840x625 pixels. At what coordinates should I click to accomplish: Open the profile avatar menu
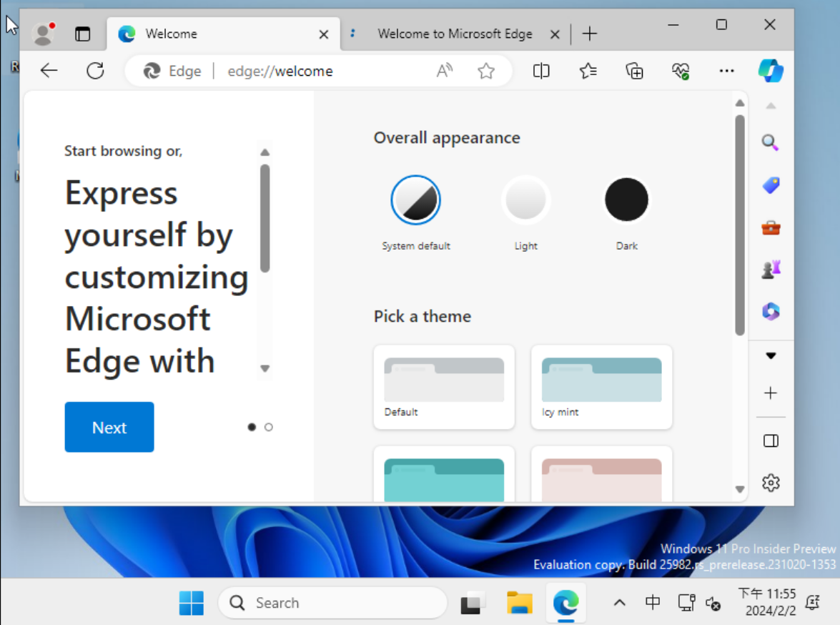pyautogui.click(x=44, y=34)
